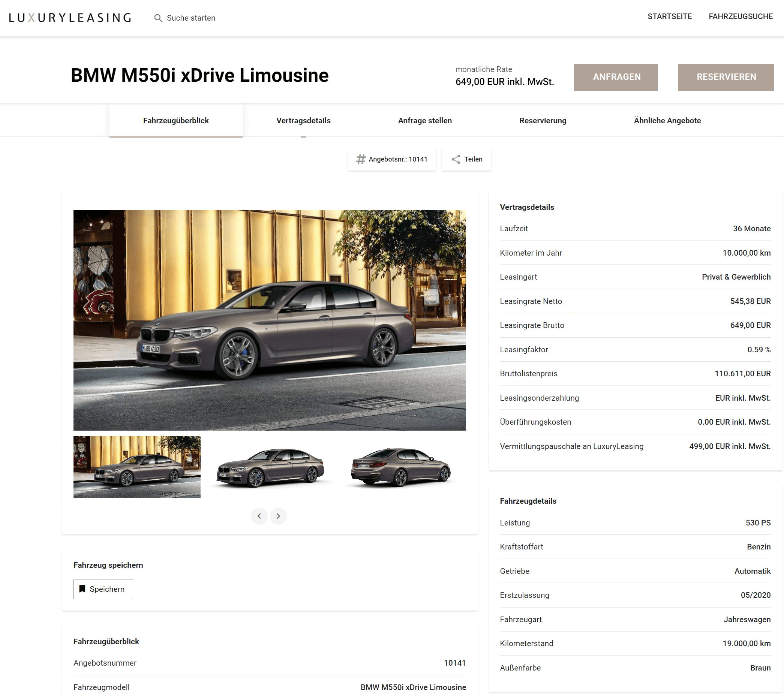Viewport: 784px width, 699px height.
Task: Click the Benzin Kraftstoffart value
Action: point(759,547)
